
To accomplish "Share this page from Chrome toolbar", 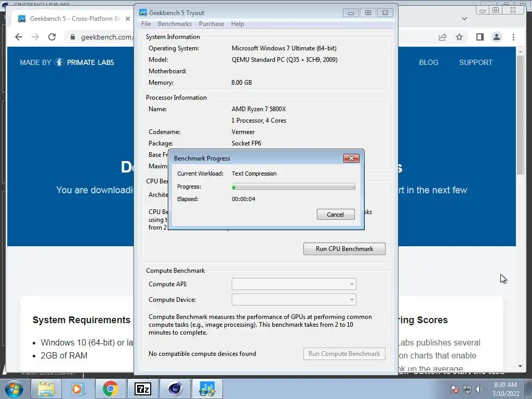I will point(443,37).
